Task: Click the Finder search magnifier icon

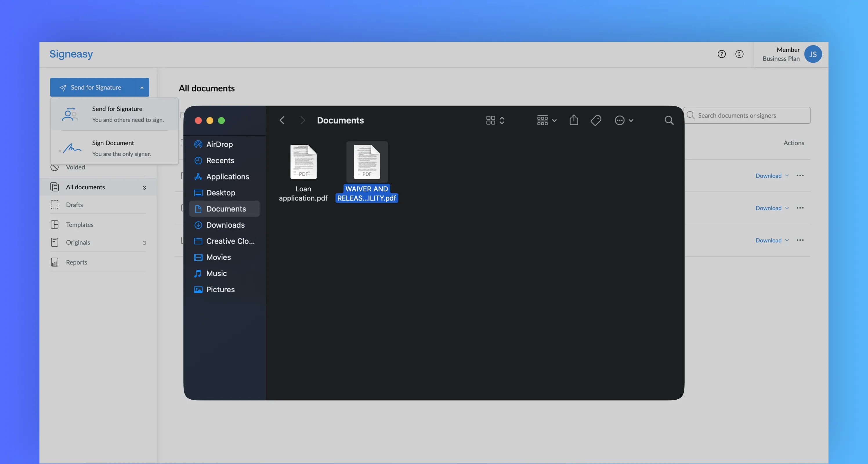Action: (669, 120)
